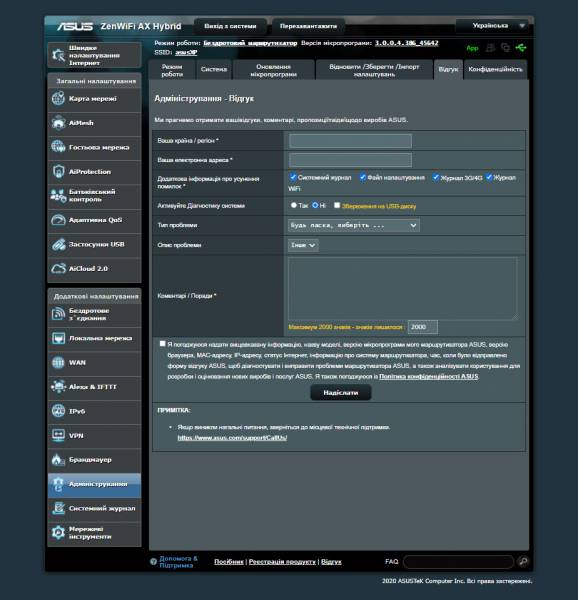Open WAN globe icon

[x=58, y=362]
